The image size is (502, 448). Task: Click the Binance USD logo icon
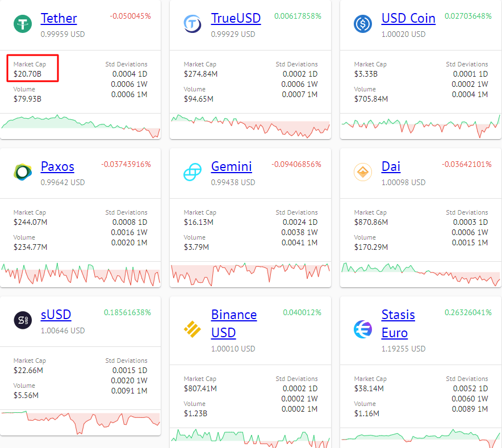(x=193, y=328)
